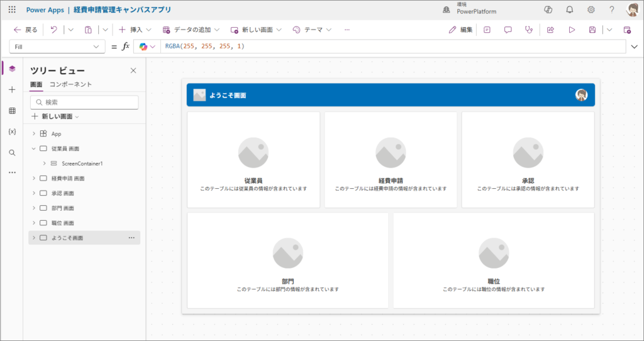This screenshot has height=341, width=644.
Task: Click the notes icon beside 編集
Action: 487,30
